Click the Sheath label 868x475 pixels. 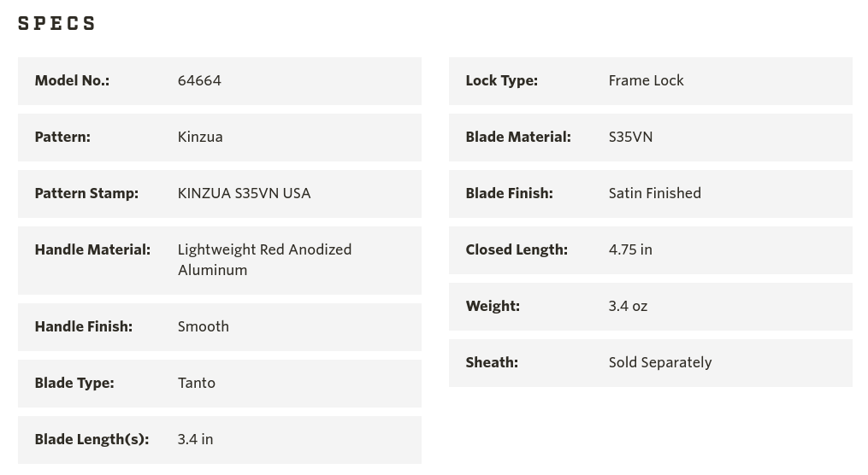[x=492, y=362]
